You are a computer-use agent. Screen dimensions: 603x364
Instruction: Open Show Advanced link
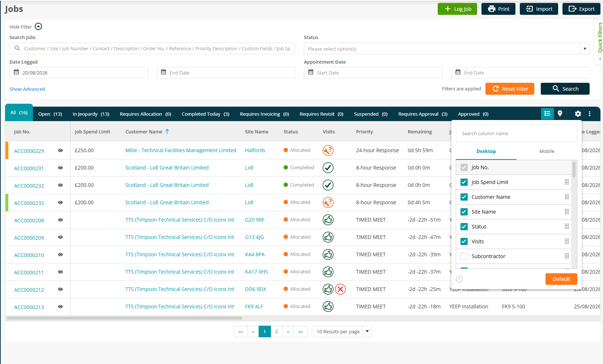[27, 89]
